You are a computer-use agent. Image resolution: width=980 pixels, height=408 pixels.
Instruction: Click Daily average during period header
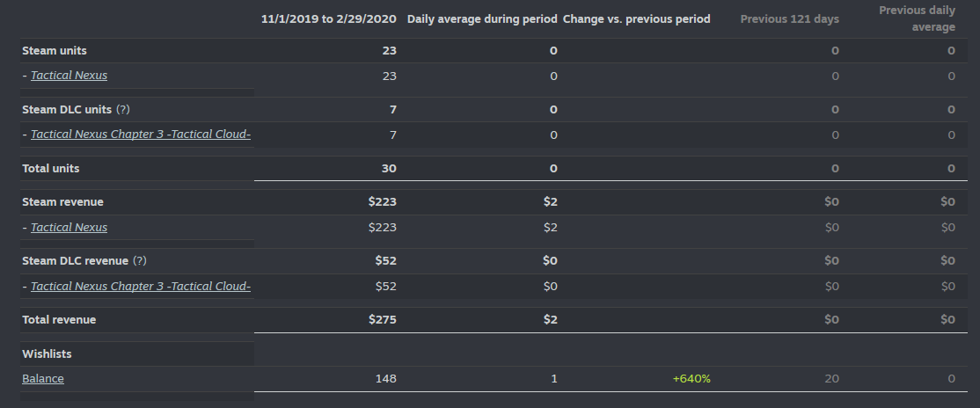point(482,18)
